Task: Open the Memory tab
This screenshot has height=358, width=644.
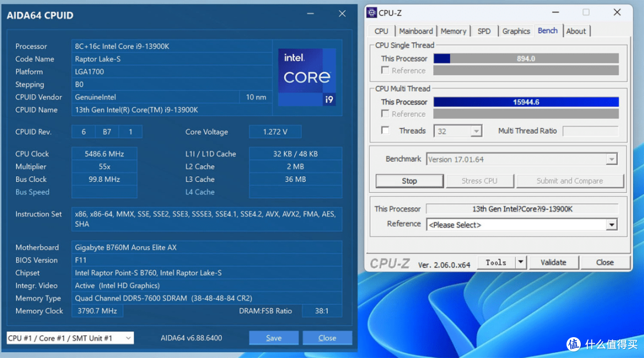Action: (453, 31)
